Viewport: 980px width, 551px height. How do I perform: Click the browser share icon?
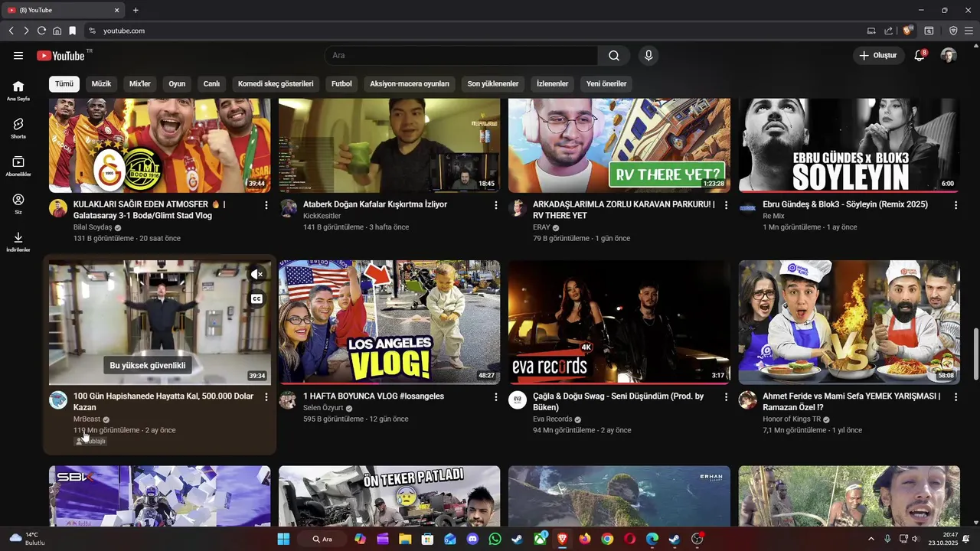click(889, 31)
